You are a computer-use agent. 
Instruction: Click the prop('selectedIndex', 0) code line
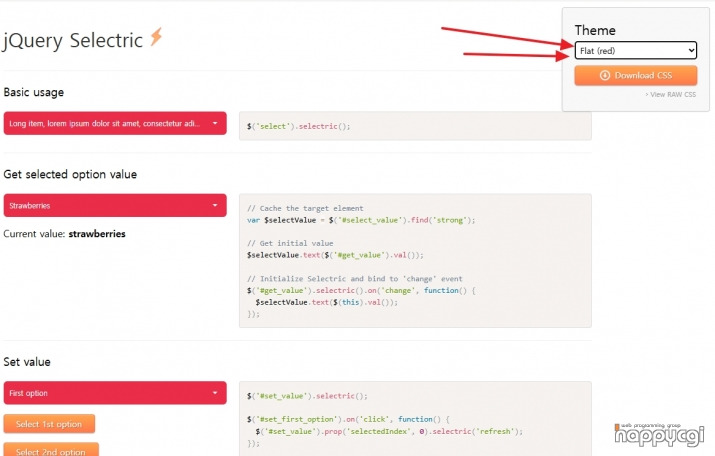pos(389,431)
